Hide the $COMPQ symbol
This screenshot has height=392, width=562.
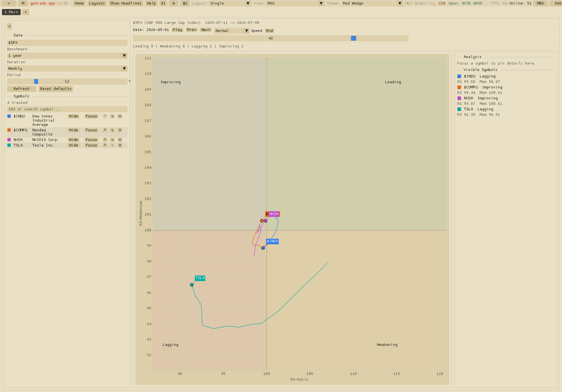point(74,130)
